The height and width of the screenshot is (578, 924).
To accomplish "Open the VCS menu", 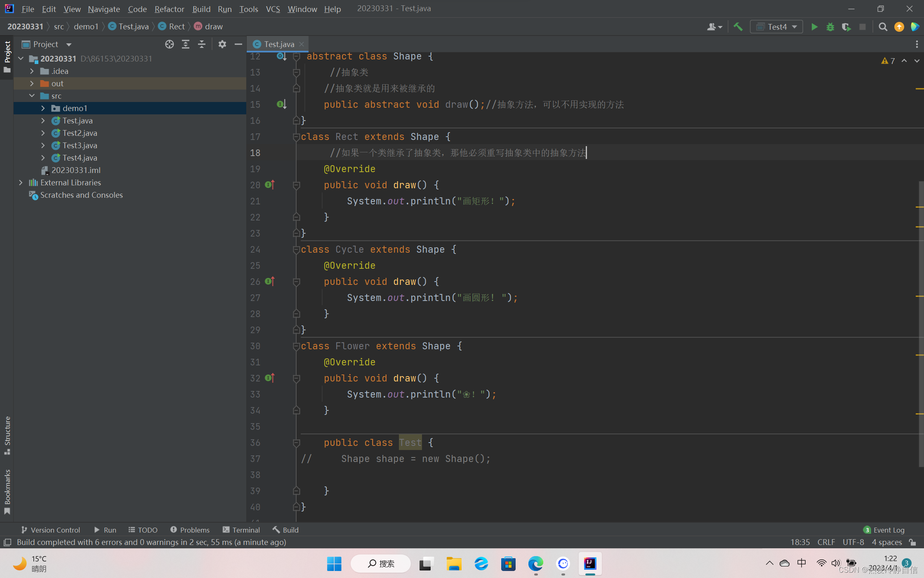I will tap(273, 9).
